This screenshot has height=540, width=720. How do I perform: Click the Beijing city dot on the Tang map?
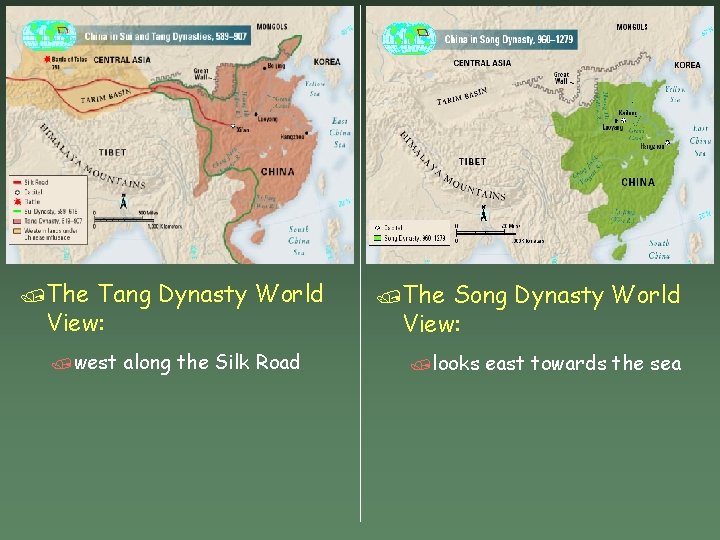(265, 68)
